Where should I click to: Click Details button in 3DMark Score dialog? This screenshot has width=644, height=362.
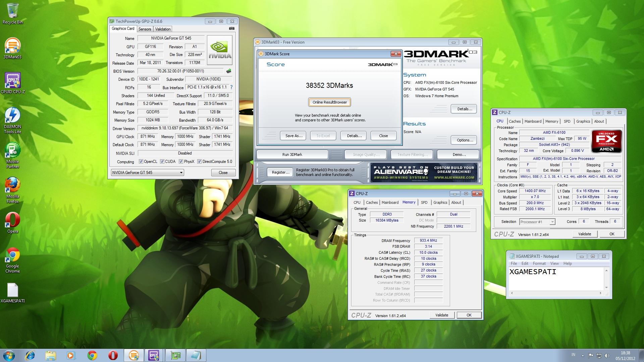click(354, 136)
